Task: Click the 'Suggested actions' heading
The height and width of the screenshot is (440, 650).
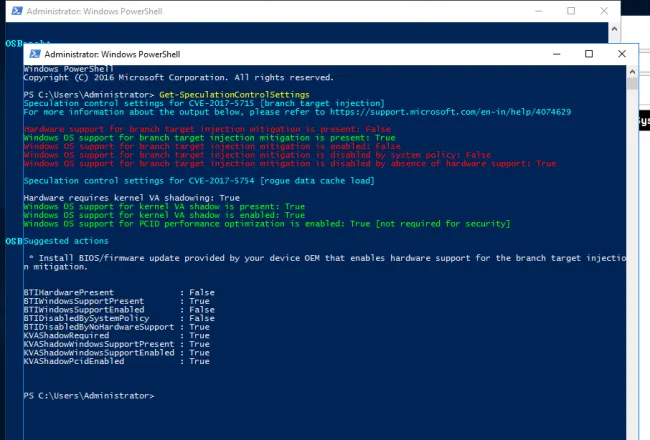Action: click(66, 241)
